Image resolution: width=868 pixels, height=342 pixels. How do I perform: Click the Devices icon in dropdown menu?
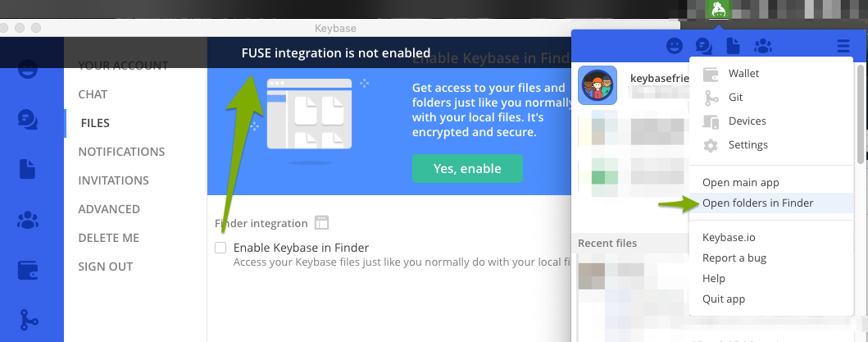coord(711,121)
